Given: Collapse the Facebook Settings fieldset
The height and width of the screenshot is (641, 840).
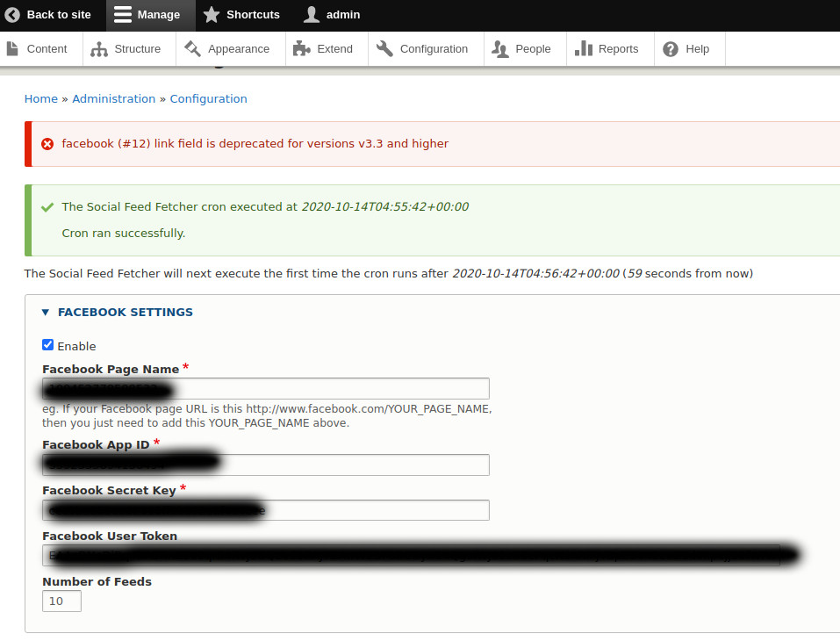Looking at the screenshot, I should pos(46,312).
